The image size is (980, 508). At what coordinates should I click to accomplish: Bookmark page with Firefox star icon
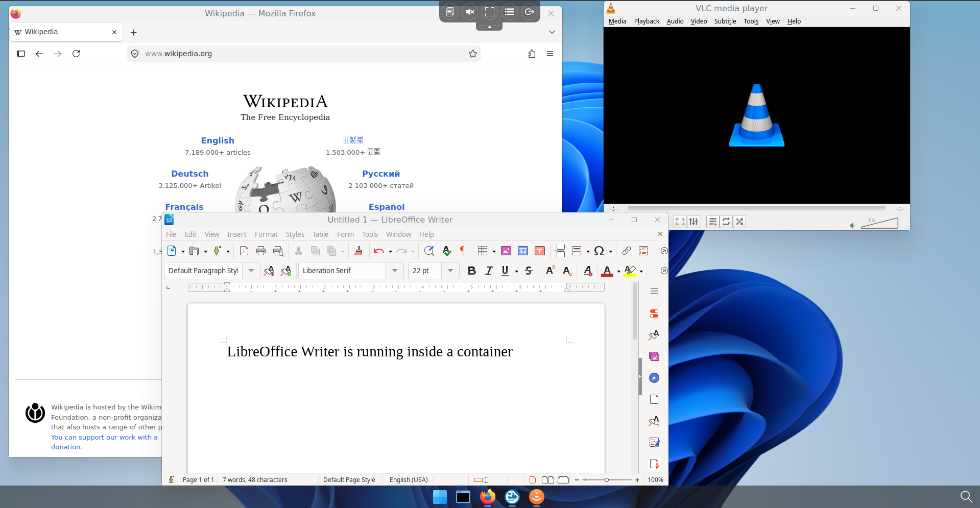click(473, 54)
